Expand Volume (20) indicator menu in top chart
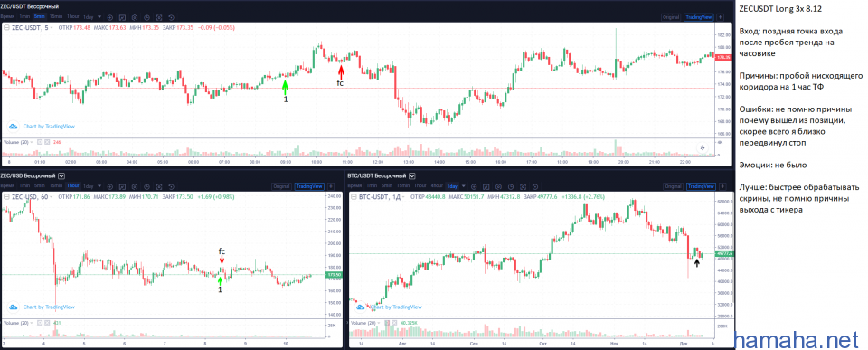The image size is (868, 350). click(x=31, y=142)
